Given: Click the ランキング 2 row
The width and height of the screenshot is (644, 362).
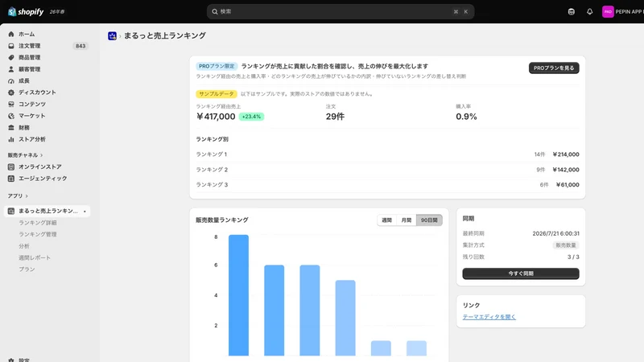Looking at the screenshot, I should (x=387, y=170).
